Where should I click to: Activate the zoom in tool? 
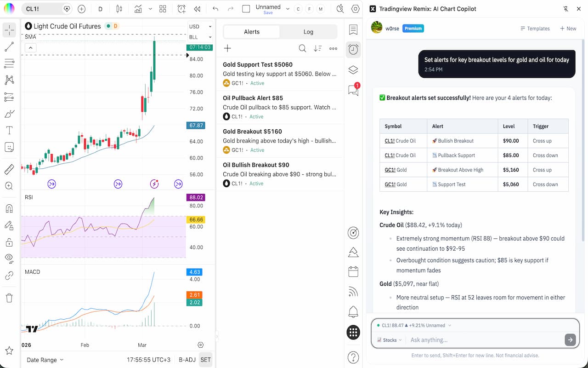pyautogui.click(x=9, y=186)
